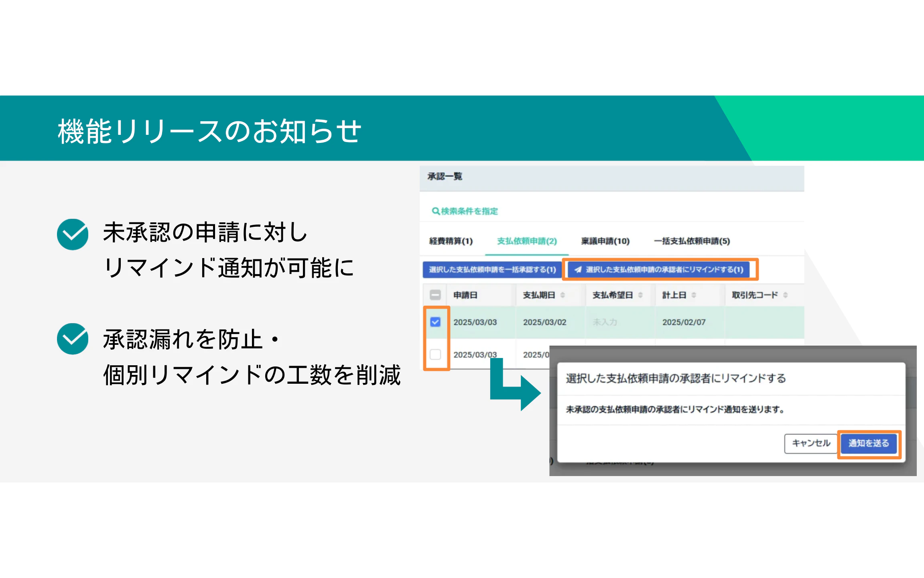Sort by 取引先コード using its sort icon
This screenshot has width=924, height=578.
785,295
